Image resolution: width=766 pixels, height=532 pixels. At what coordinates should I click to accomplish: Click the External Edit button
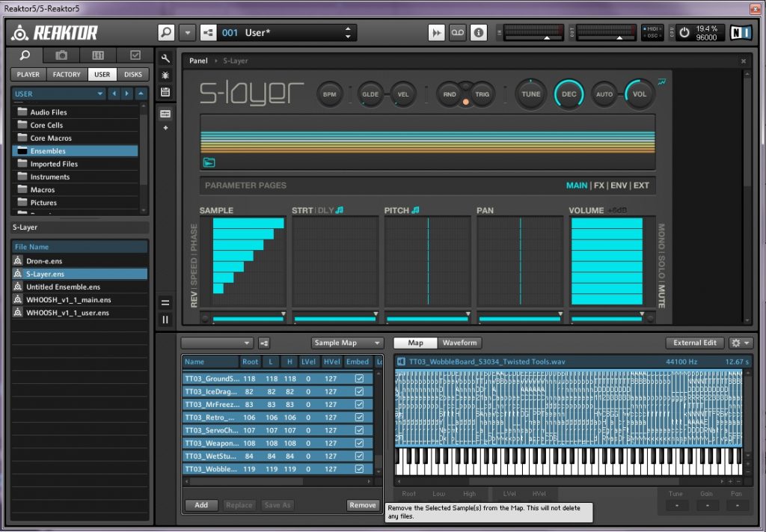pyautogui.click(x=695, y=343)
